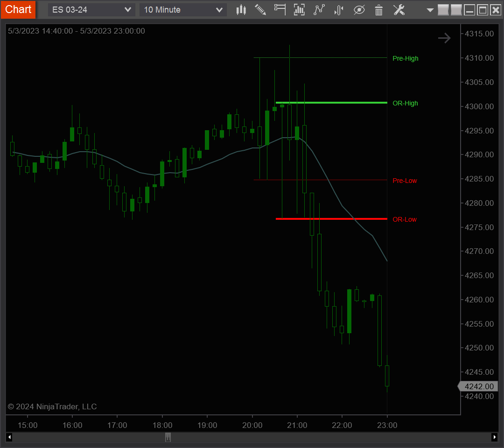Screen dimensions: 504x448
Task: Click the date range text at top
Action: [77, 31]
